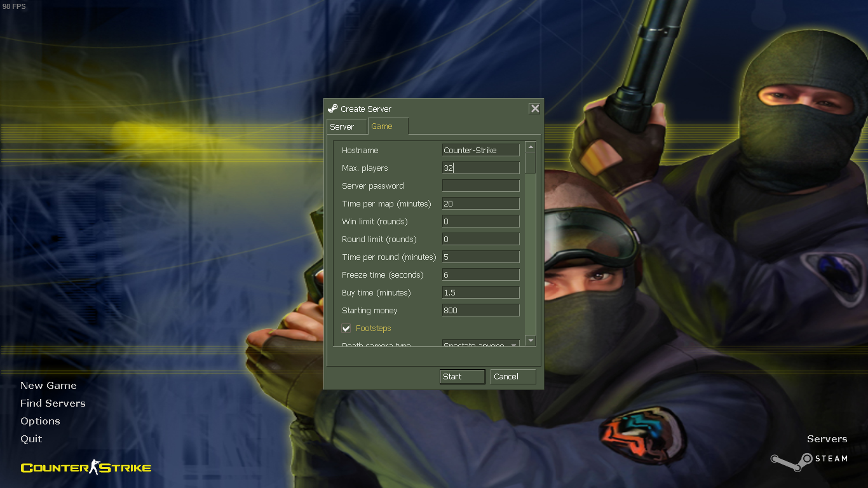Cancel the Create Server dialog
Image resolution: width=868 pixels, height=488 pixels.
pos(513,377)
